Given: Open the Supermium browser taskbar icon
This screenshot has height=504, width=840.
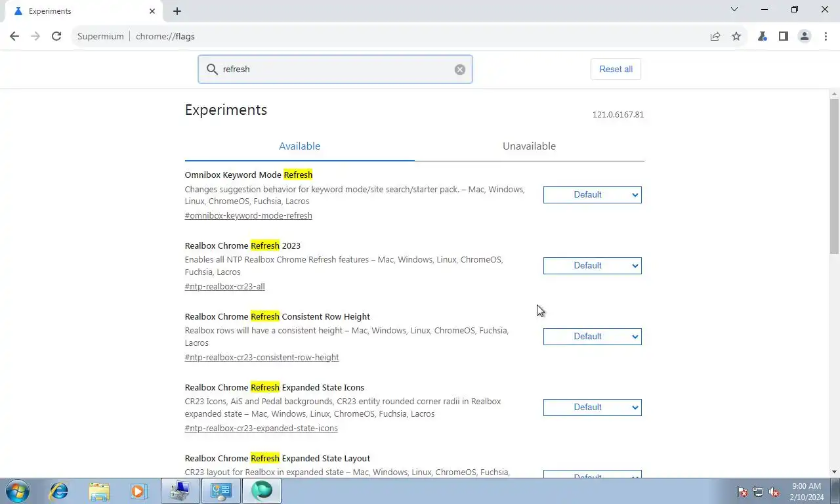Looking at the screenshot, I should pyautogui.click(x=262, y=491).
